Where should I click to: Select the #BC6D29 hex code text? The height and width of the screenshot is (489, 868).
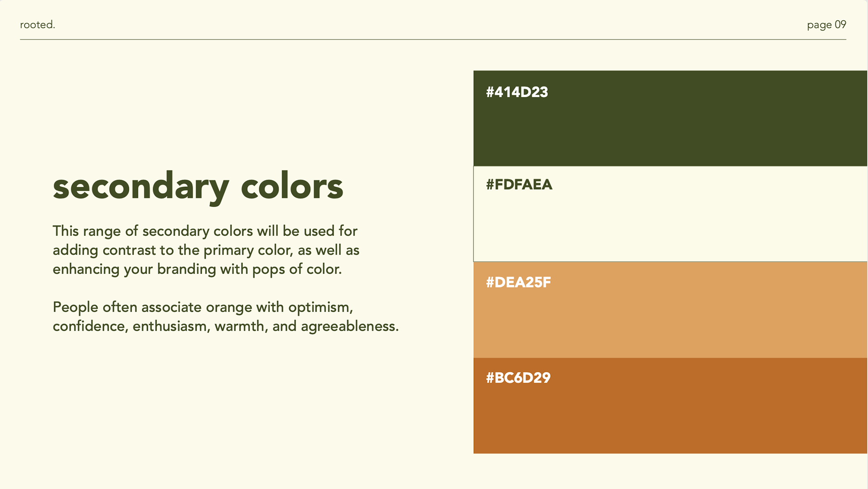pos(518,378)
